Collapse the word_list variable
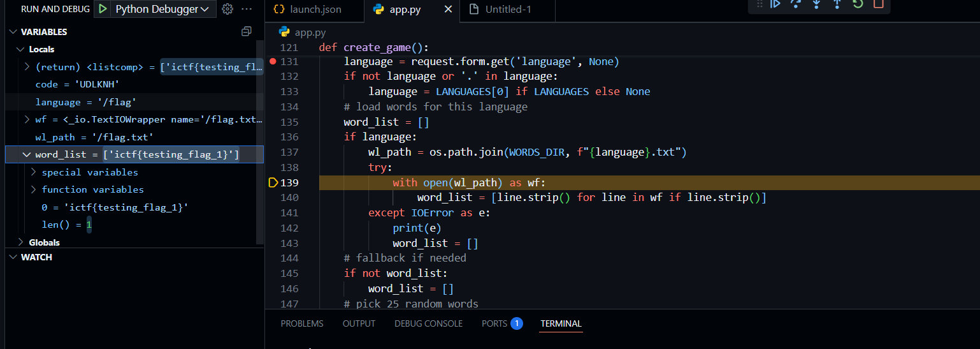Image resolution: width=980 pixels, height=349 pixels. pos(27,155)
